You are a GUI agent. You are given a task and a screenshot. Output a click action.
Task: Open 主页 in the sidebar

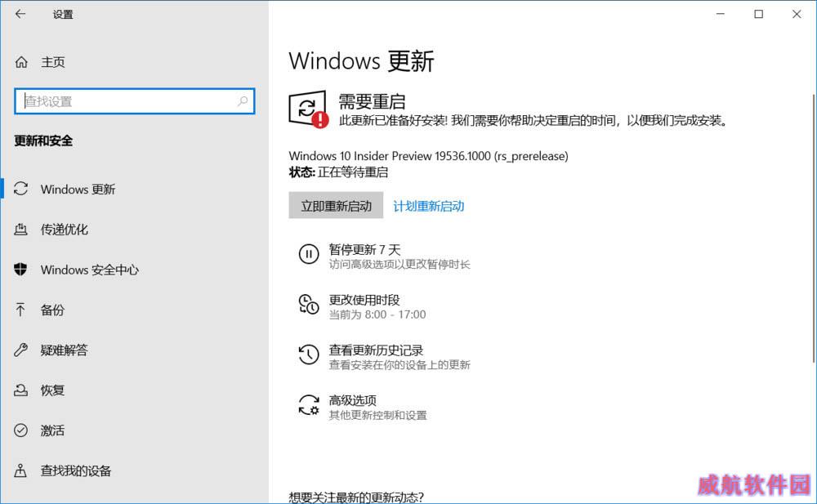pos(52,62)
